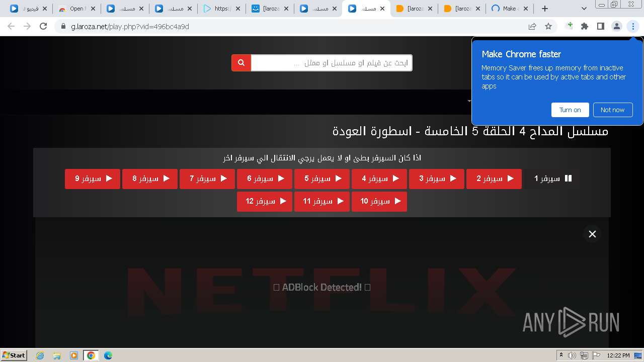The width and height of the screenshot is (644, 362).
Task: Switch to سيرفر 10 server
Action: pyautogui.click(x=379, y=201)
